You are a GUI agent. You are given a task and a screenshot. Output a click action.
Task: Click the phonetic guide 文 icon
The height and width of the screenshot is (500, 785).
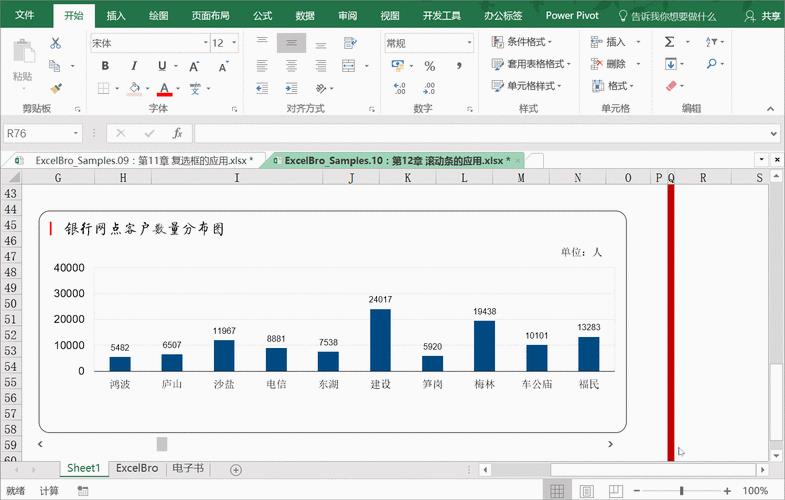click(195, 89)
